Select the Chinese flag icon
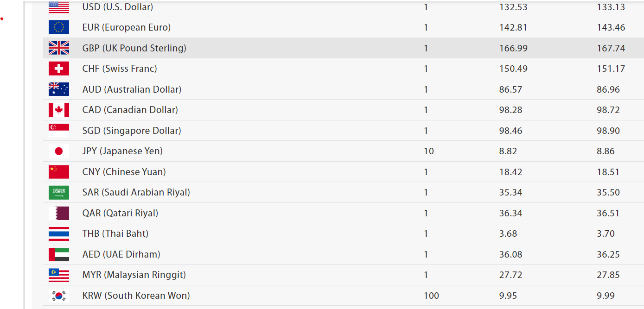The width and height of the screenshot is (644, 309). click(59, 172)
